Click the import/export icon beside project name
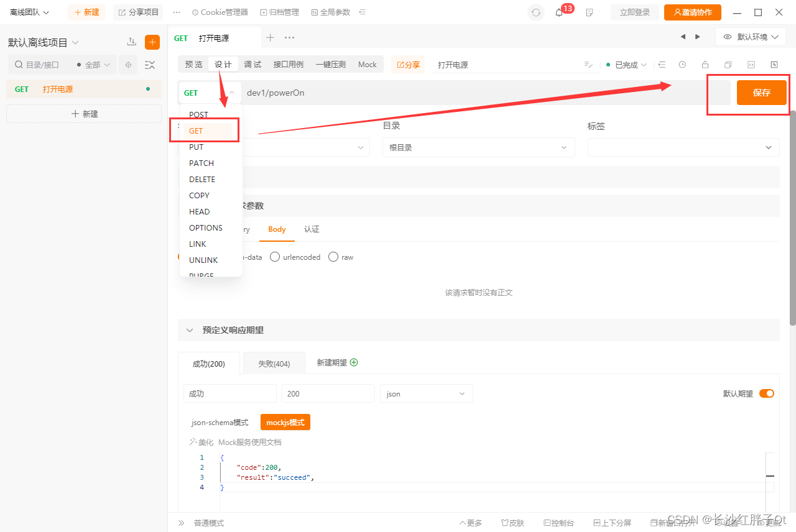Screen dimensions: 796x532 click(131, 42)
